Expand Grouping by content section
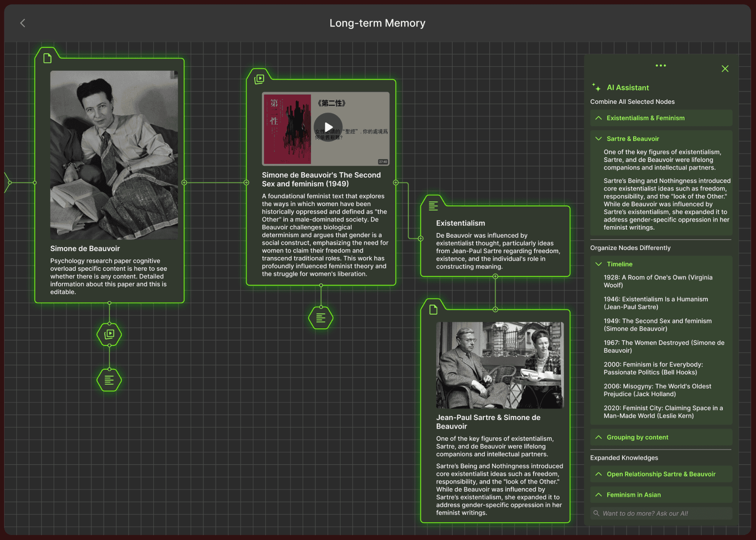Screen dimensions: 756x540 pyautogui.click(x=637, y=437)
